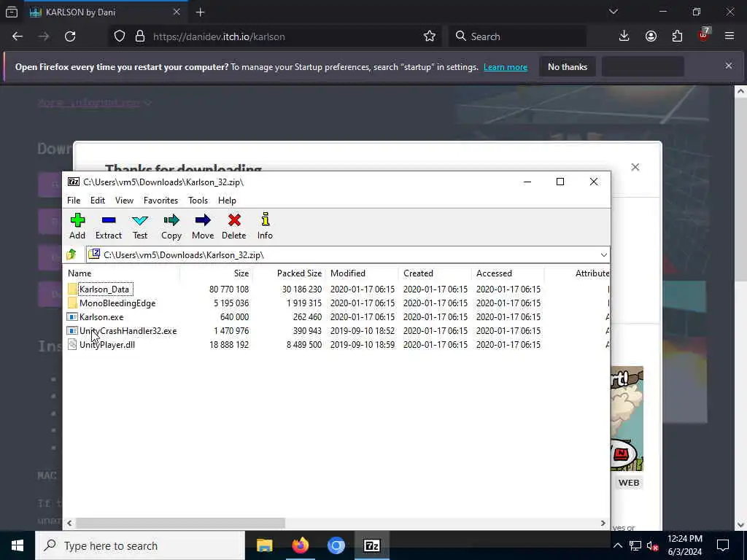
Task: Open the Help menu
Action: (x=228, y=201)
